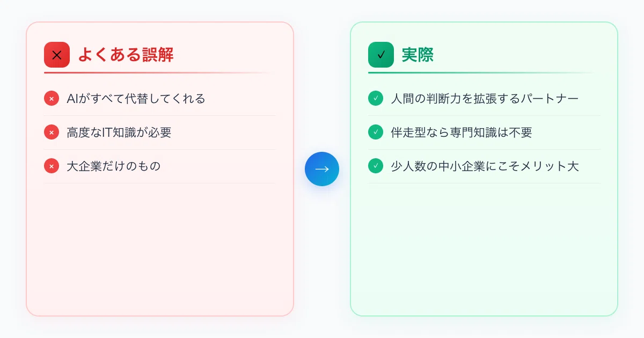The width and height of the screenshot is (644, 338).
Task: Click red x bullet next to 大企業だけのもの
Action: pyautogui.click(x=52, y=166)
